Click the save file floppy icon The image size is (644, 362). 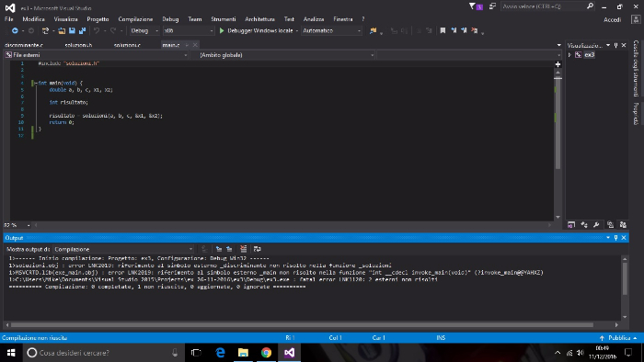click(72, 30)
